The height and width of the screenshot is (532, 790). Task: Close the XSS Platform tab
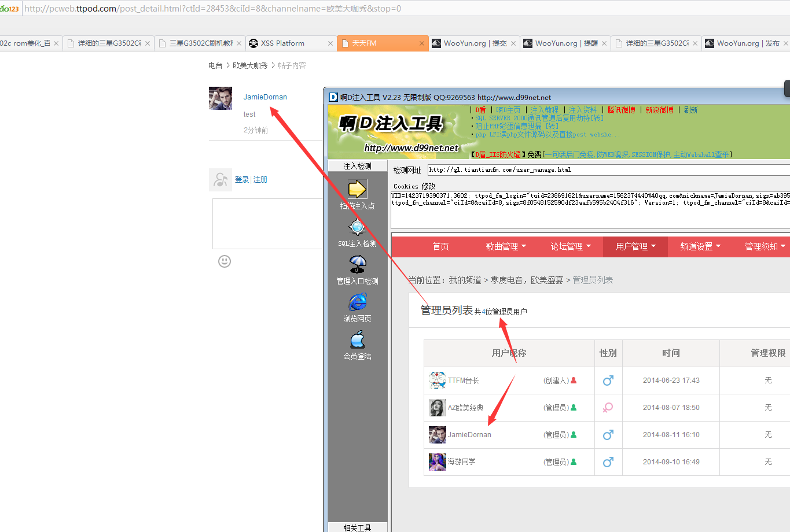330,43
